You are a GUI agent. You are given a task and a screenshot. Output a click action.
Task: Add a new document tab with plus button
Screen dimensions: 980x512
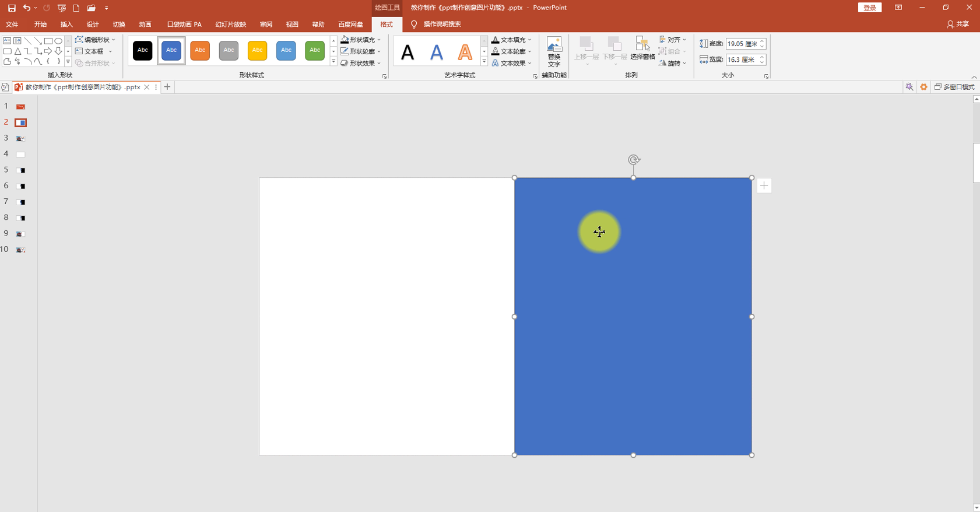[167, 87]
